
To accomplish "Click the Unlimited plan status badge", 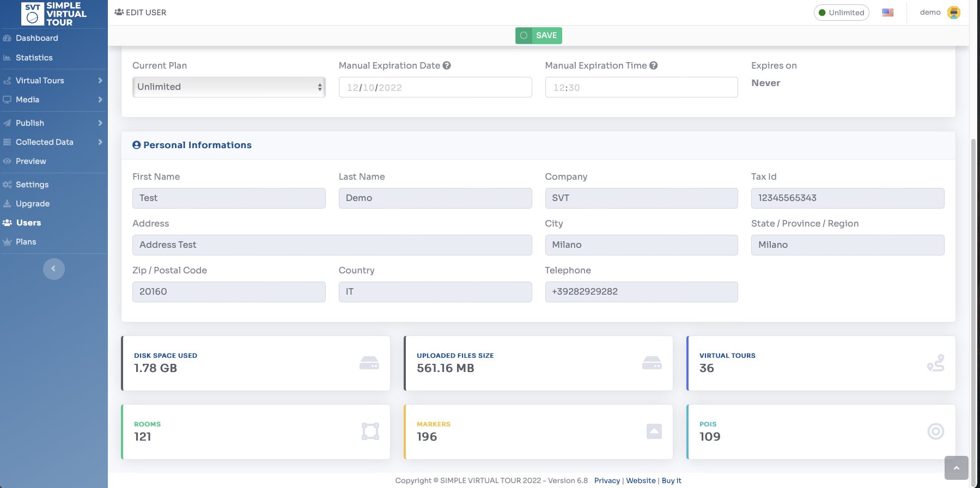I will pyautogui.click(x=841, y=13).
